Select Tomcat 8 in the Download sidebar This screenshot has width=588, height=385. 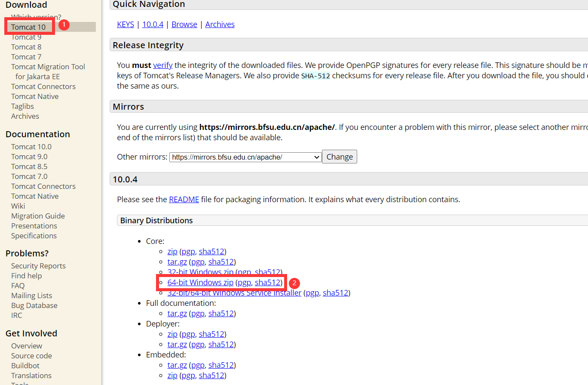pyautogui.click(x=26, y=47)
